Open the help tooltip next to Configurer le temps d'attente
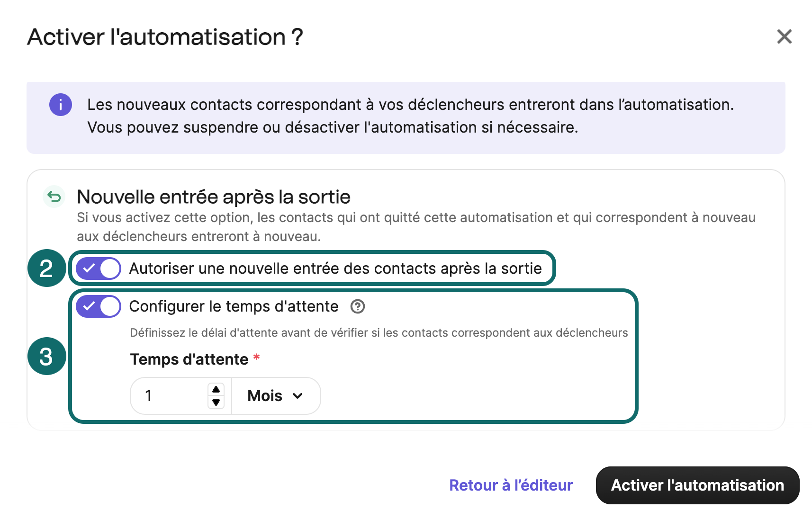Screen dimensions: 812x519 coord(357,307)
